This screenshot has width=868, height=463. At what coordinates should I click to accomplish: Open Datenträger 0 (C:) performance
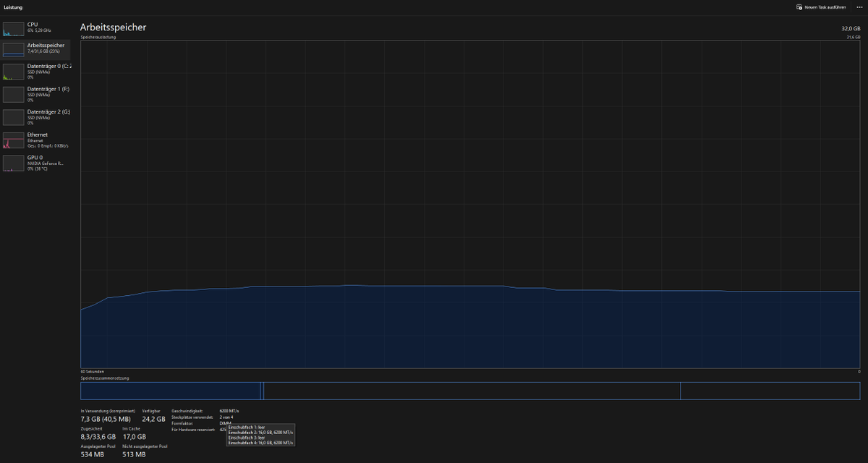click(x=36, y=71)
